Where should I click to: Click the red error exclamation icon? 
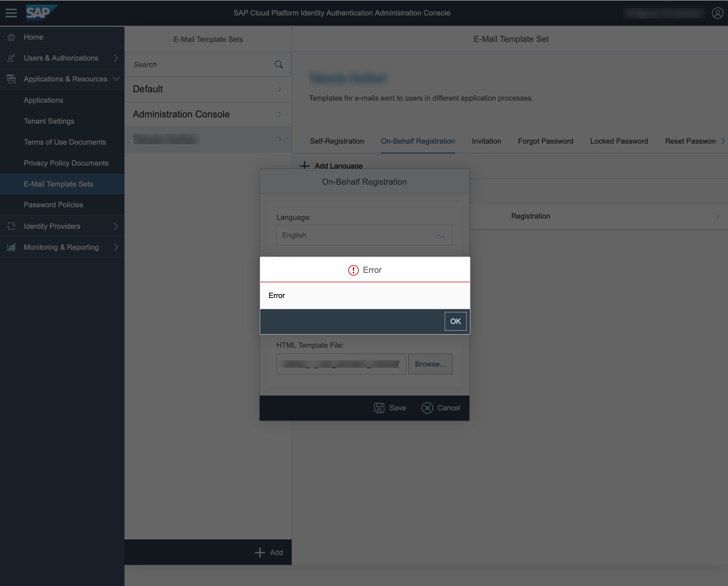point(353,270)
